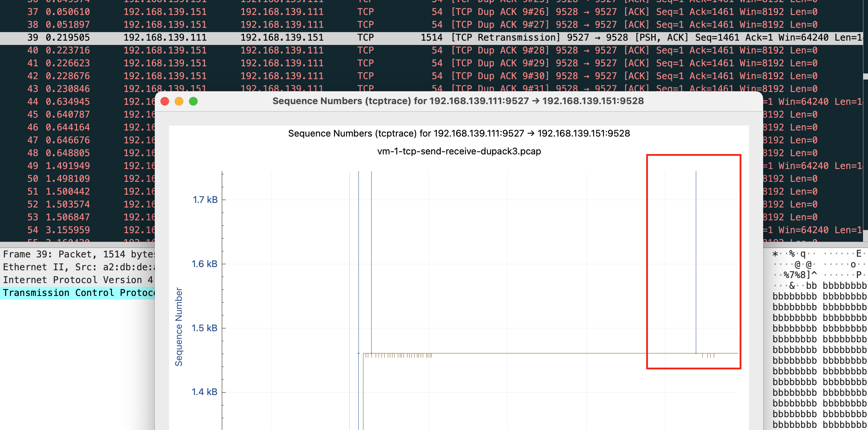Minimize the tcptrace graph window
The image size is (868, 430).
click(x=179, y=101)
